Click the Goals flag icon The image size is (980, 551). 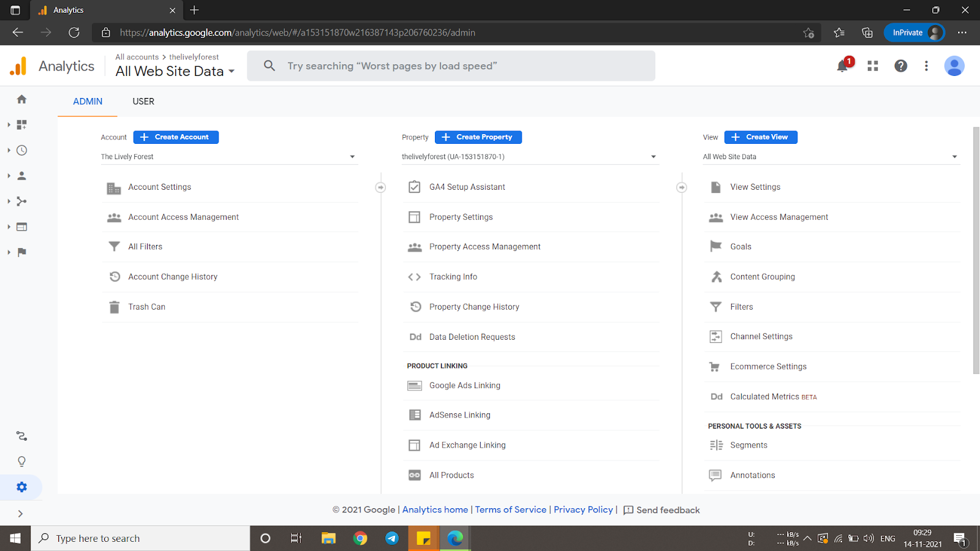[715, 247]
